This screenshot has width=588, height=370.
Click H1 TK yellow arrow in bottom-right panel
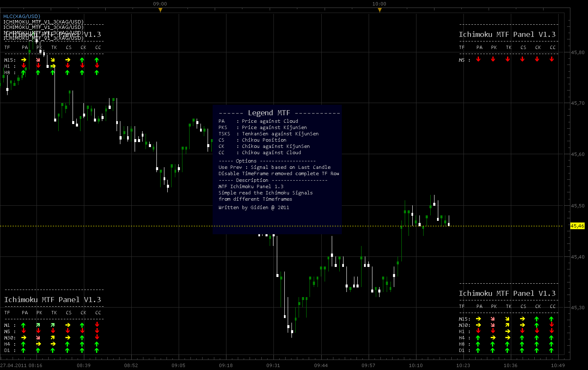507,331
